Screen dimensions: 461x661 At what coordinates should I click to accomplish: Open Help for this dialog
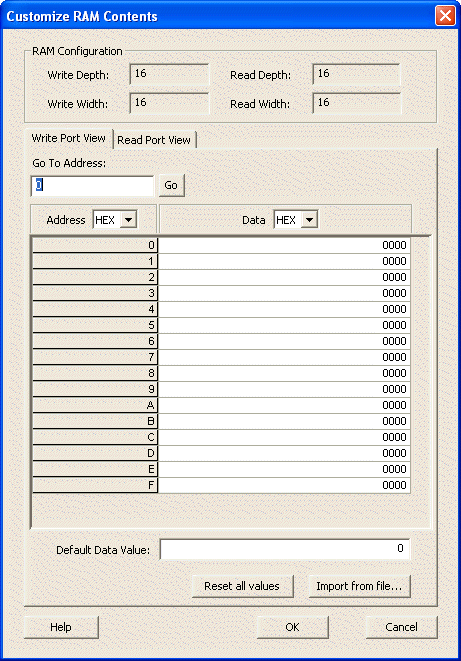pyautogui.click(x=61, y=627)
